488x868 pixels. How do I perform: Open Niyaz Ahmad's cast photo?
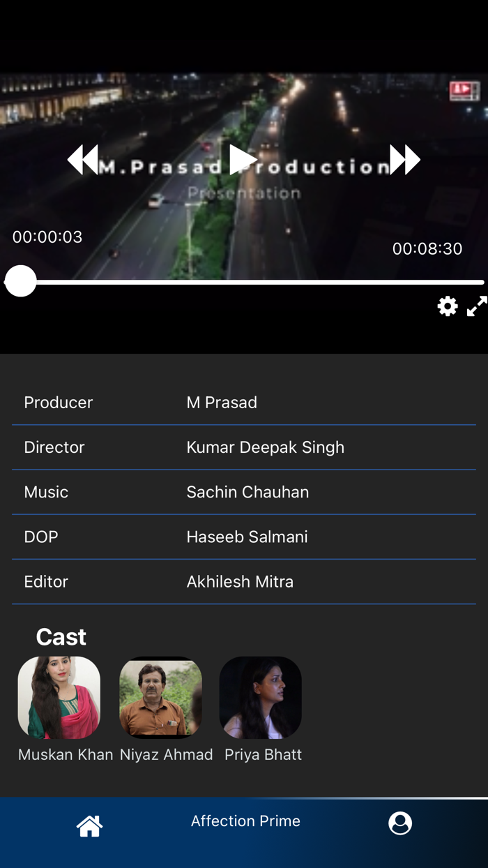click(x=161, y=698)
